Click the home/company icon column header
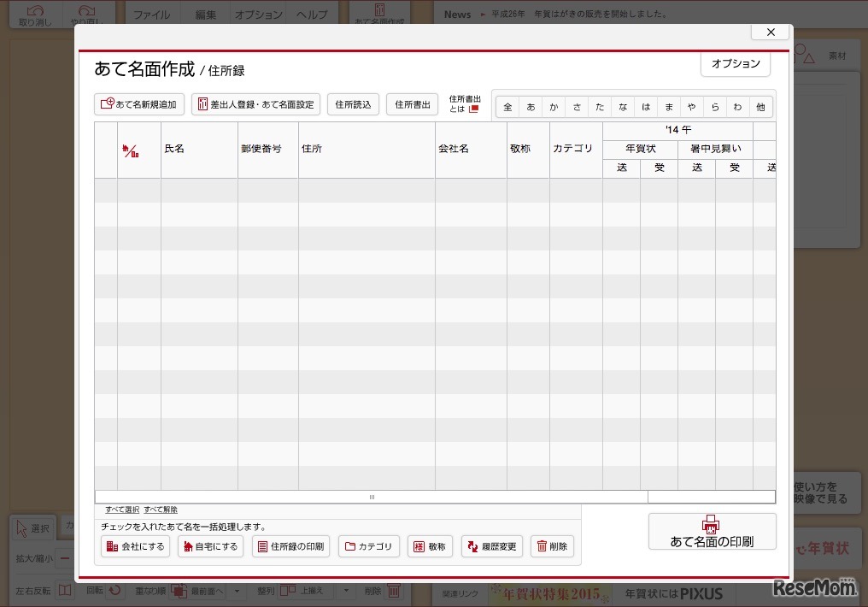Image resolution: width=868 pixels, height=607 pixels. point(139,150)
